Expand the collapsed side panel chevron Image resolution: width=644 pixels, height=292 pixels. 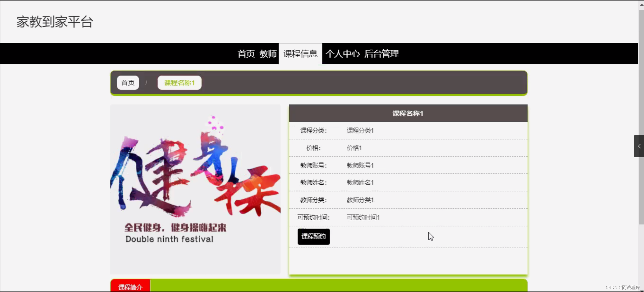point(639,146)
